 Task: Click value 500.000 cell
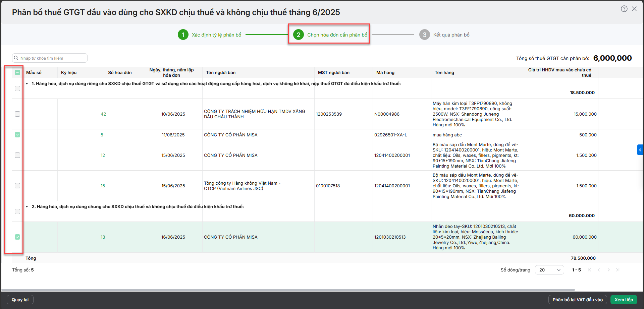tap(588, 135)
